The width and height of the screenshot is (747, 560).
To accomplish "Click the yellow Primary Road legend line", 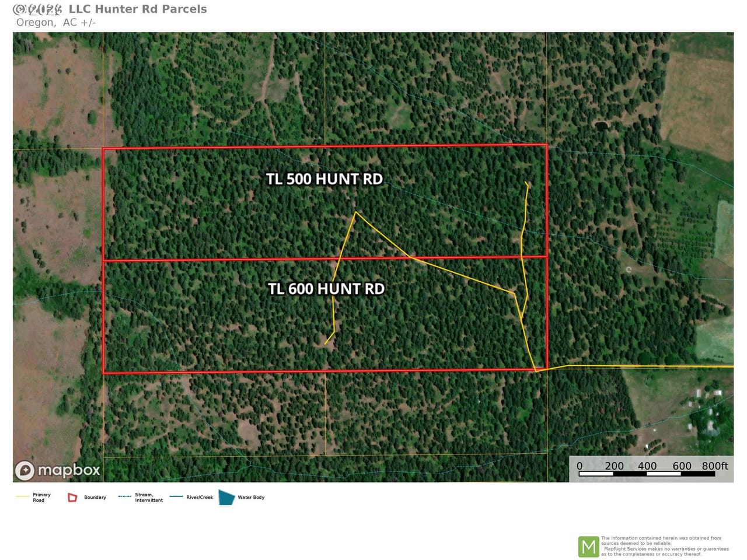I will [21, 496].
